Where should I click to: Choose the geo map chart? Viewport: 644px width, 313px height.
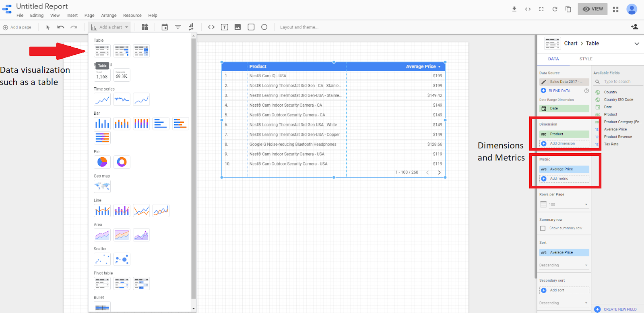pyautogui.click(x=102, y=186)
